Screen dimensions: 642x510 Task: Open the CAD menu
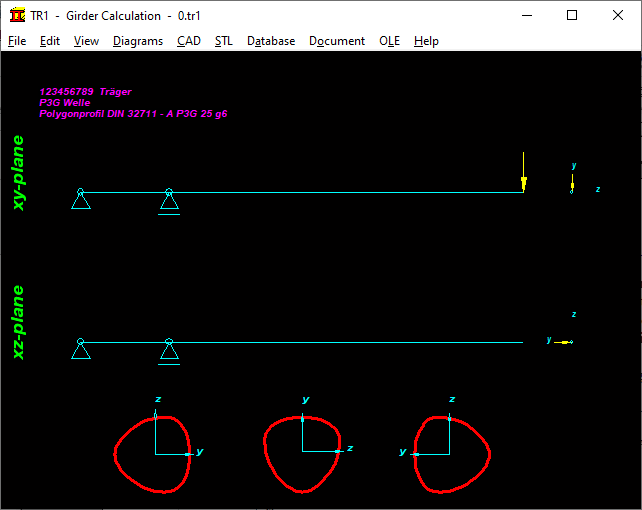click(189, 41)
